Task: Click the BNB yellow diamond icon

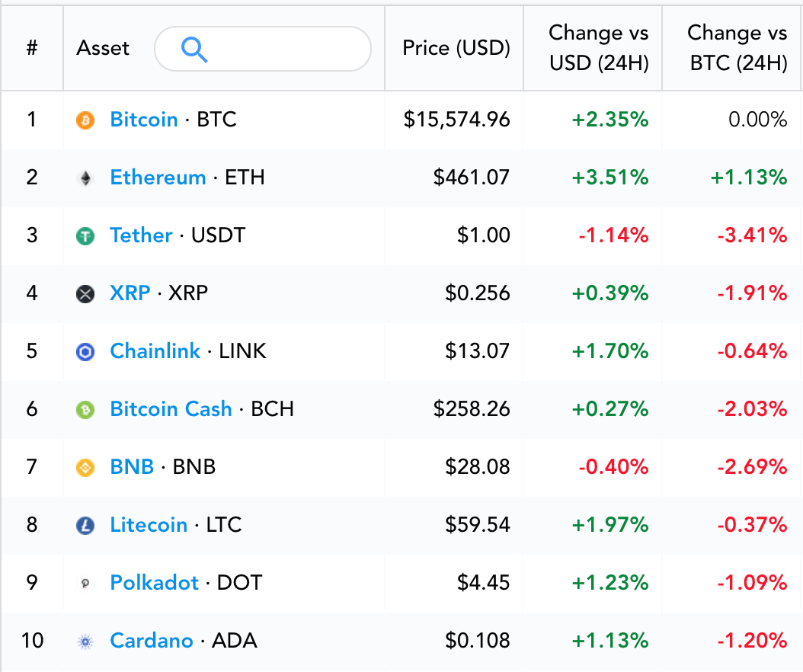Action: click(87, 467)
